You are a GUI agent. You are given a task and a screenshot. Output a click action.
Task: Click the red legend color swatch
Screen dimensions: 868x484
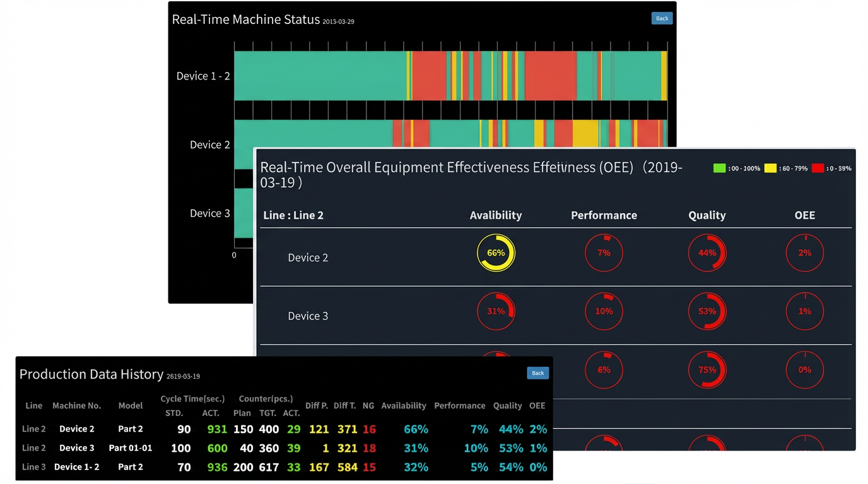[x=818, y=168]
